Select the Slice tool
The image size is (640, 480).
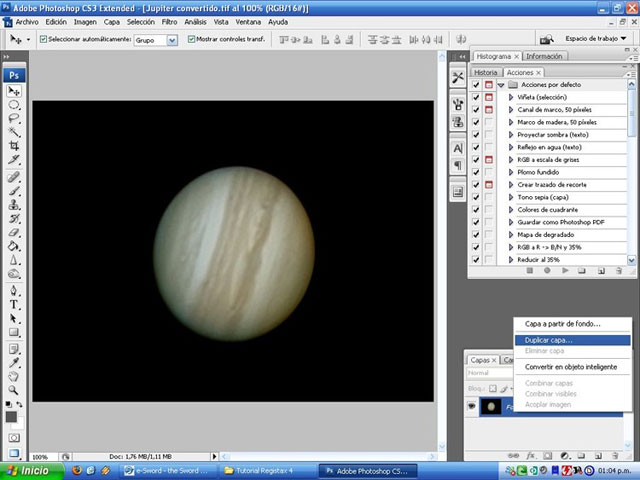coord(14,159)
